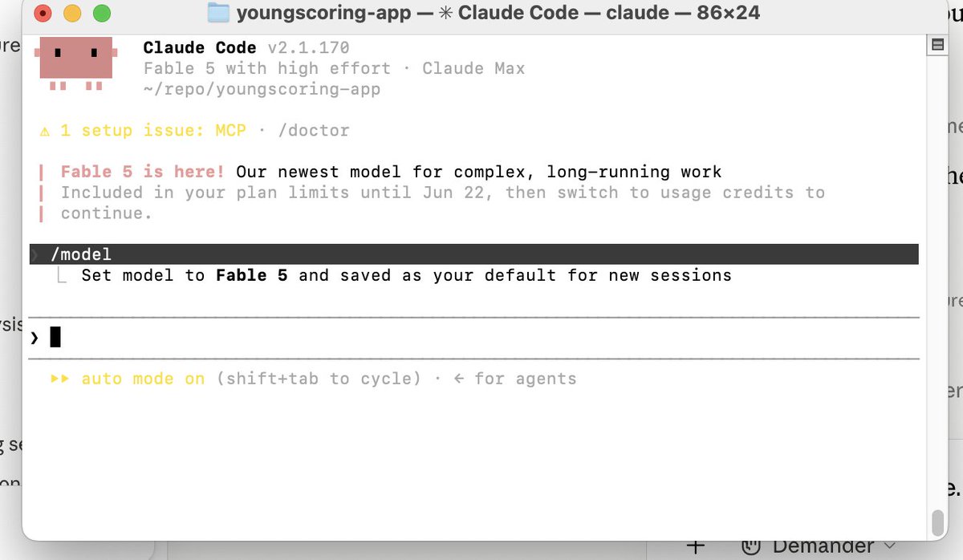The width and height of the screenshot is (963, 560).
Task: Click the path ~/repo/youngscoring-app
Action: pyautogui.click(x=262, y=89)
